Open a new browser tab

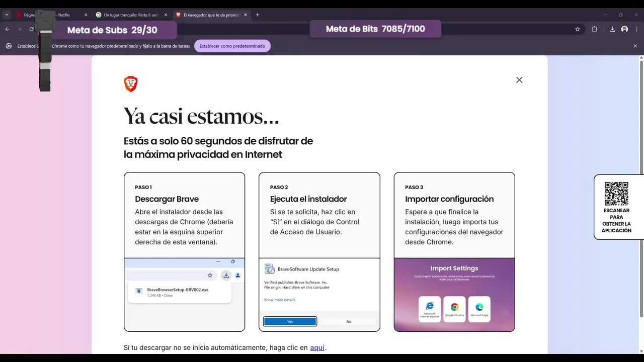pos(258,15)
